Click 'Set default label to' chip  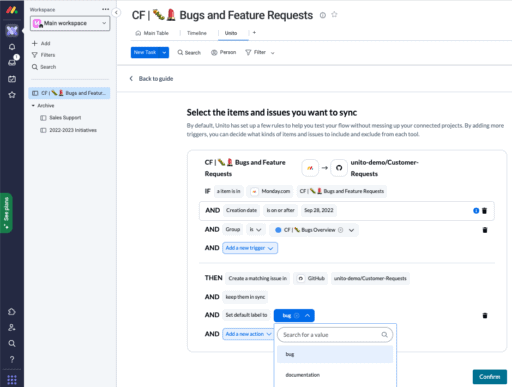click(246, 315)
